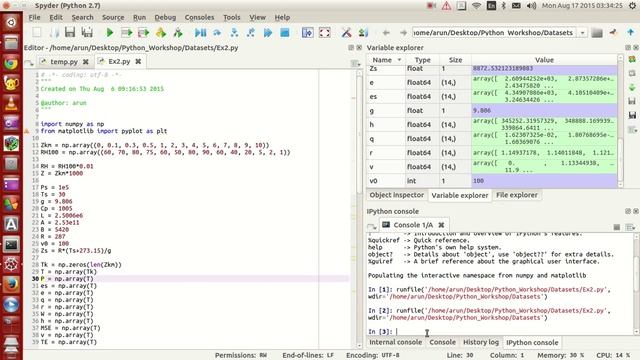Step over current line debug icon
The image size is (640, 360).
click(x=217, y=32)
